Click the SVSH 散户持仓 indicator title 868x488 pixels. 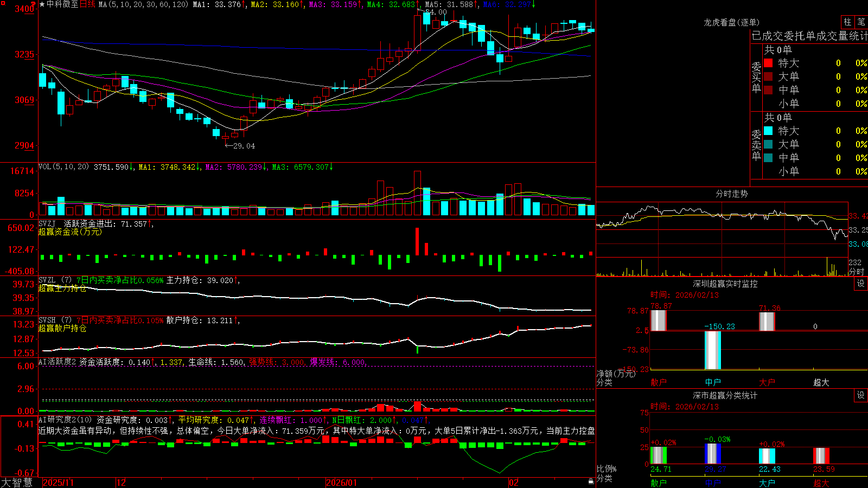click(x=55, y=320)
